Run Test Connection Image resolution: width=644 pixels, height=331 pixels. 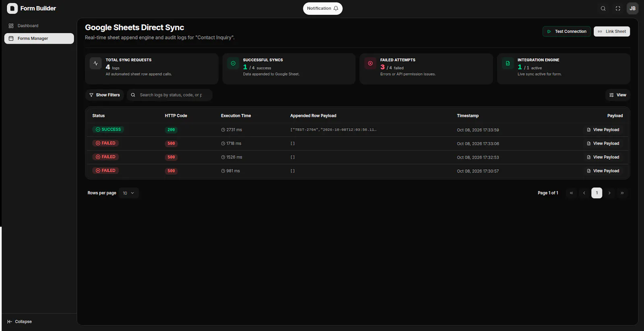coord(567,31)
